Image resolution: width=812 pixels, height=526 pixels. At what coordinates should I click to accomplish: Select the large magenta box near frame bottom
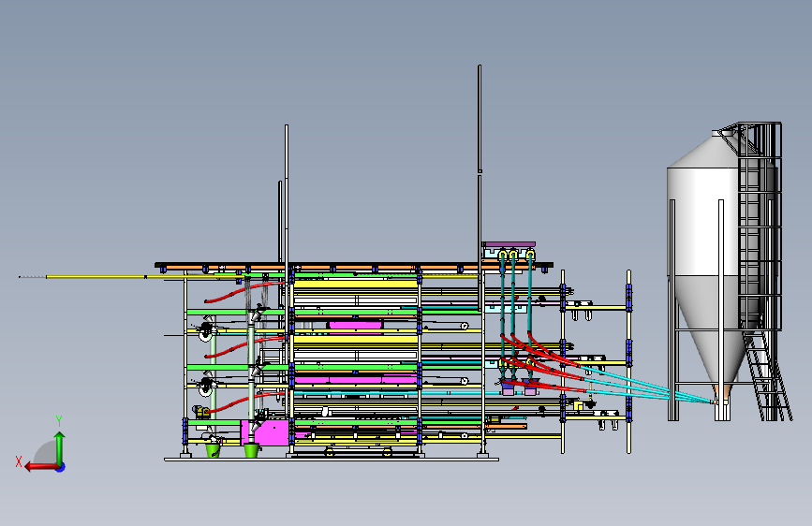265,432
